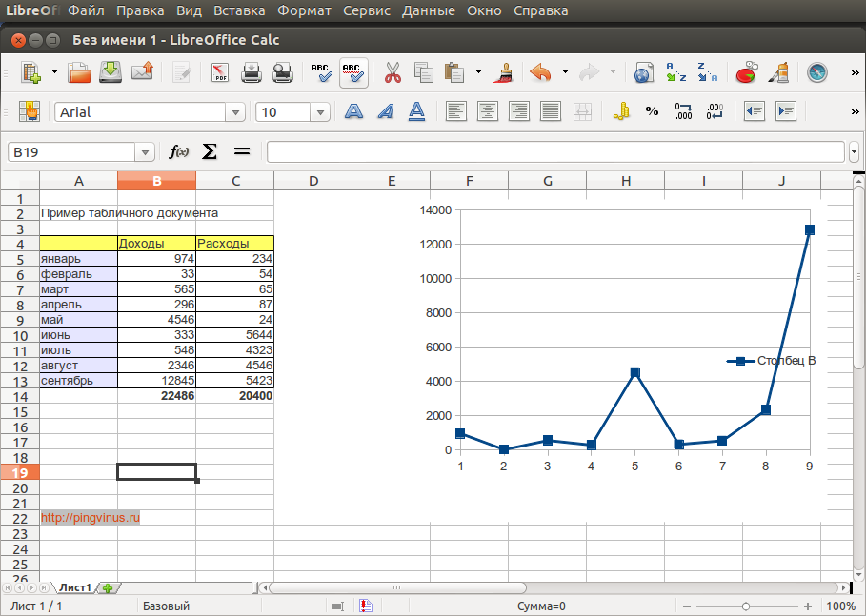
Task: Switch to the Лист1 sheet tab
Action: 75,587
